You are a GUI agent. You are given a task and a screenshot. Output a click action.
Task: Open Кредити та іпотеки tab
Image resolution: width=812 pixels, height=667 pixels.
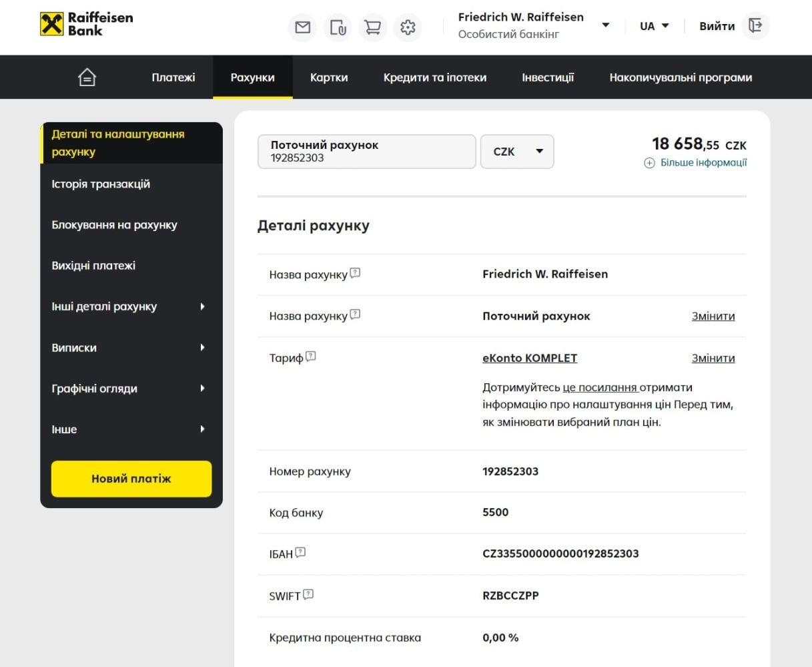[435, 77]
